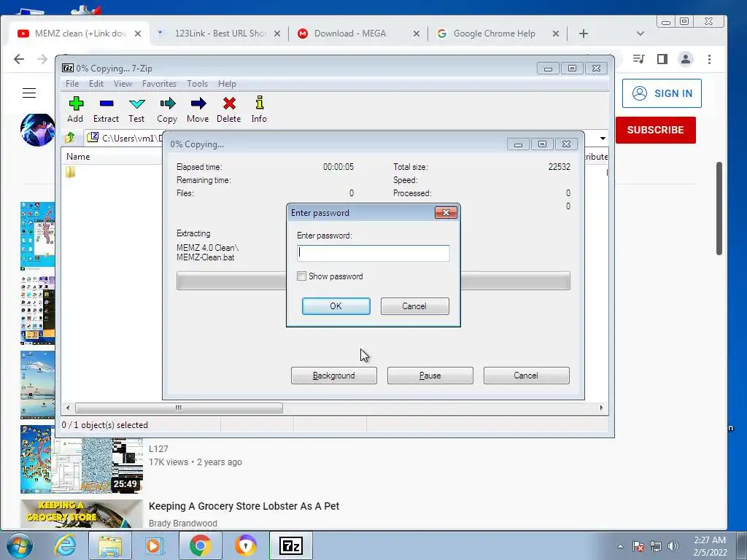
Task: Click the Action Center flag tray icon
Action: tap(638, 546)
